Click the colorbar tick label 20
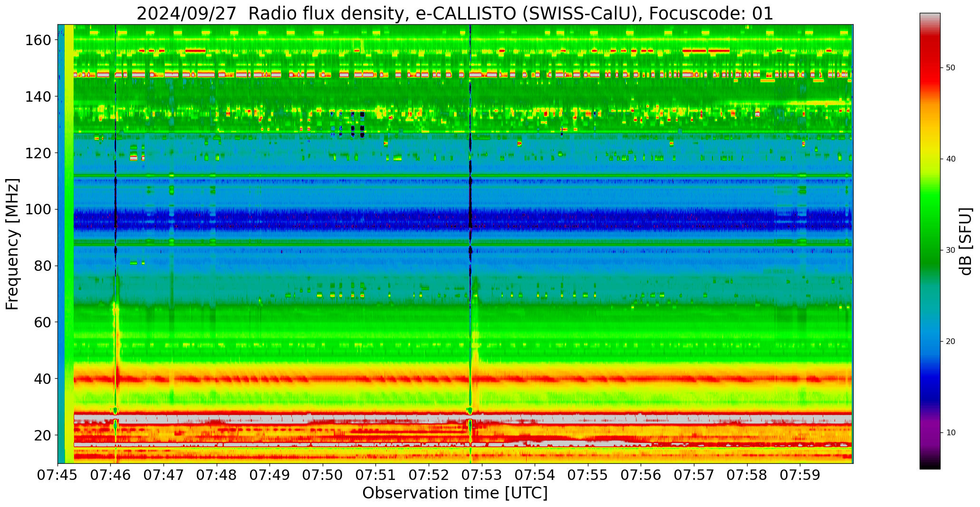The width and height of the screenshot is (980, 507). tap(951, 342)
